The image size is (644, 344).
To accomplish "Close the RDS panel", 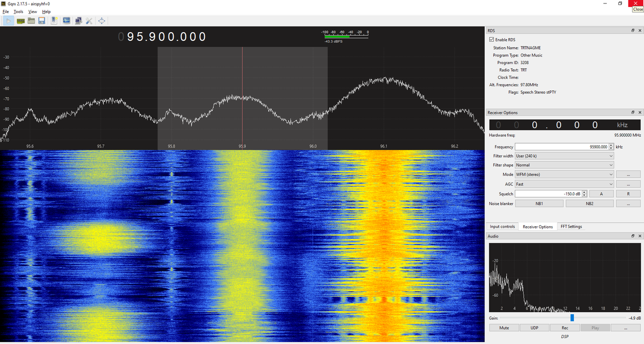I will pyautogui.click(x=640, y=30).
